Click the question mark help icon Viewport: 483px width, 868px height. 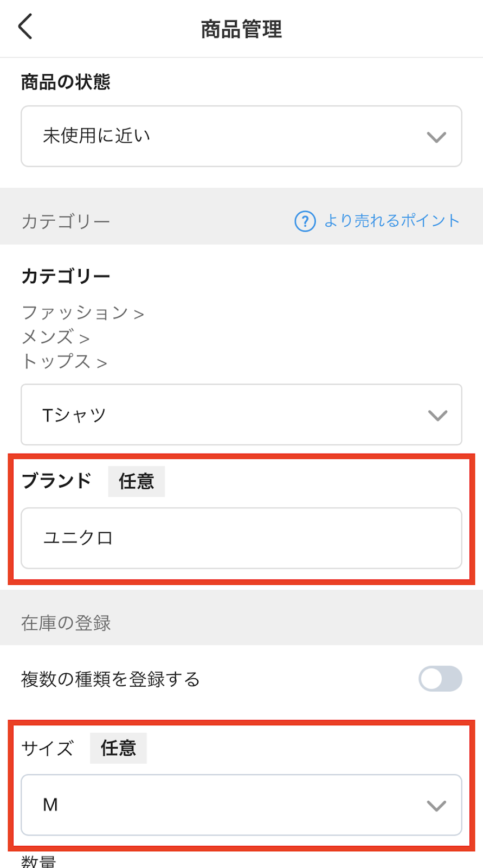tap(305, 221)
